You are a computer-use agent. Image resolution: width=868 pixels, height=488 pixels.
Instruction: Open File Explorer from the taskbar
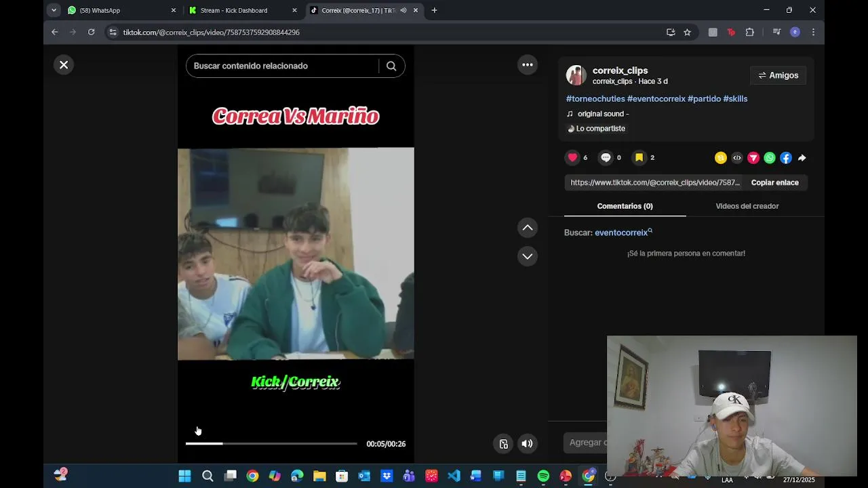[319, 476]
